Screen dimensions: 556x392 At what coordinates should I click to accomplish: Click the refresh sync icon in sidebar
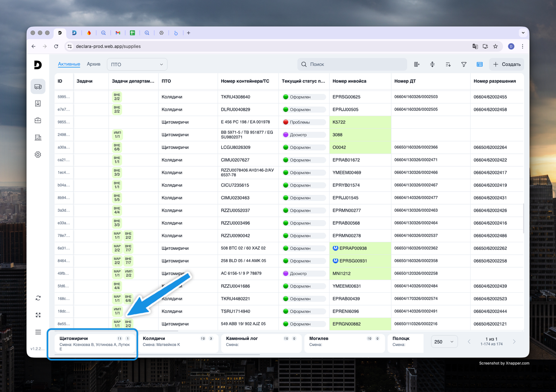(x=38, y=298)
